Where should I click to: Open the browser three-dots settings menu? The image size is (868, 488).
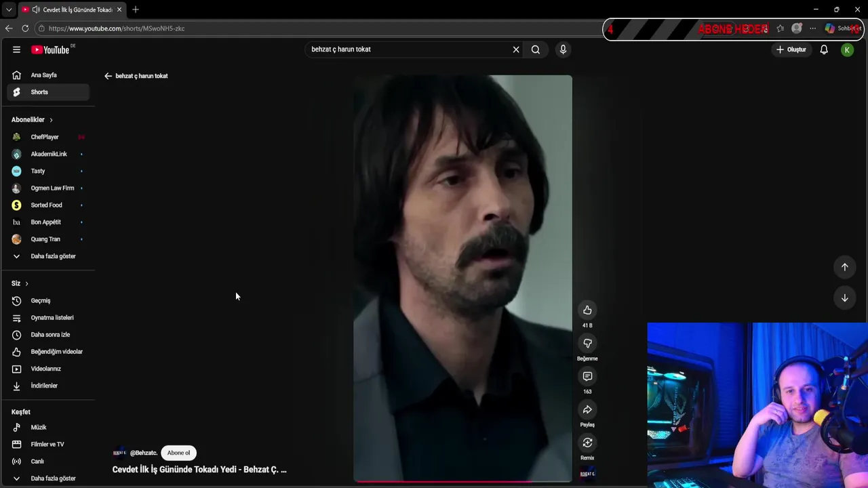pyautogui.click(x=812, y=28)
